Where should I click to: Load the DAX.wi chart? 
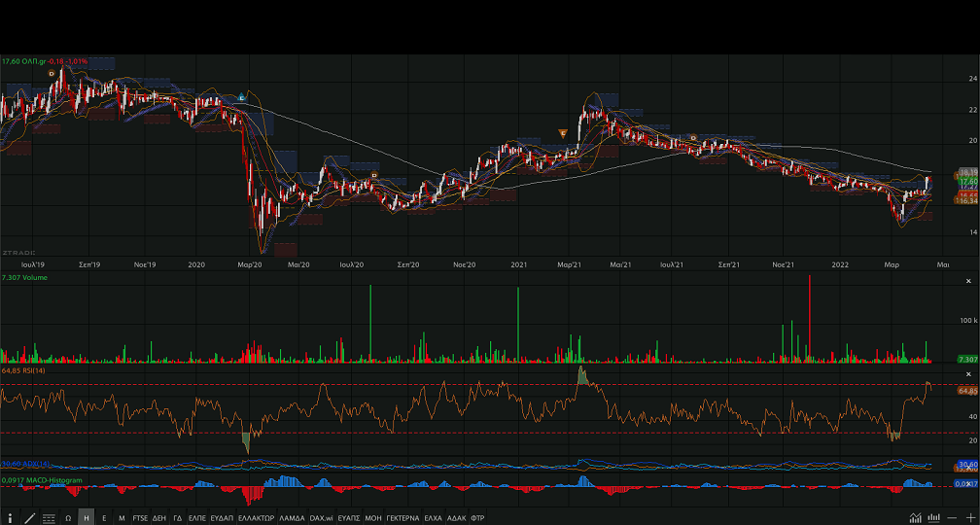coord(322,517)
